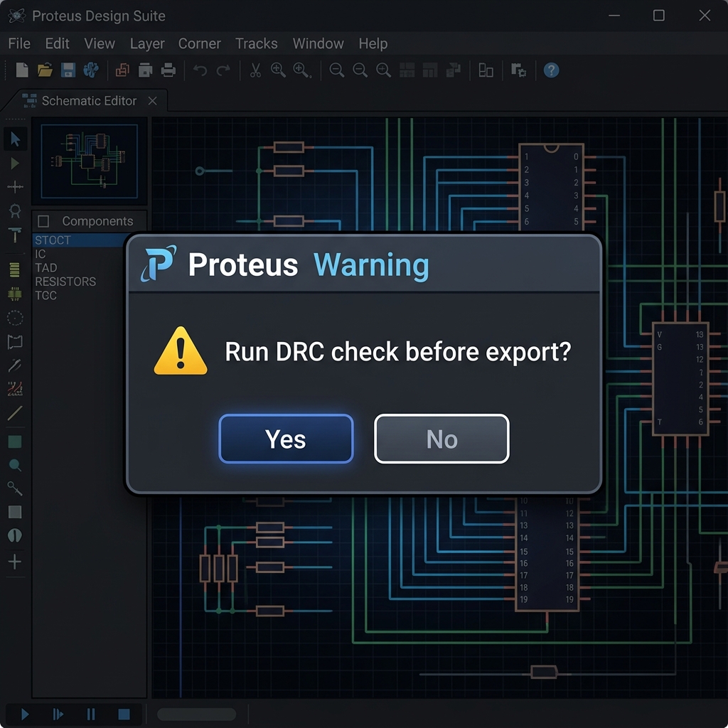Click the blue help question mark

pos(551,70)
